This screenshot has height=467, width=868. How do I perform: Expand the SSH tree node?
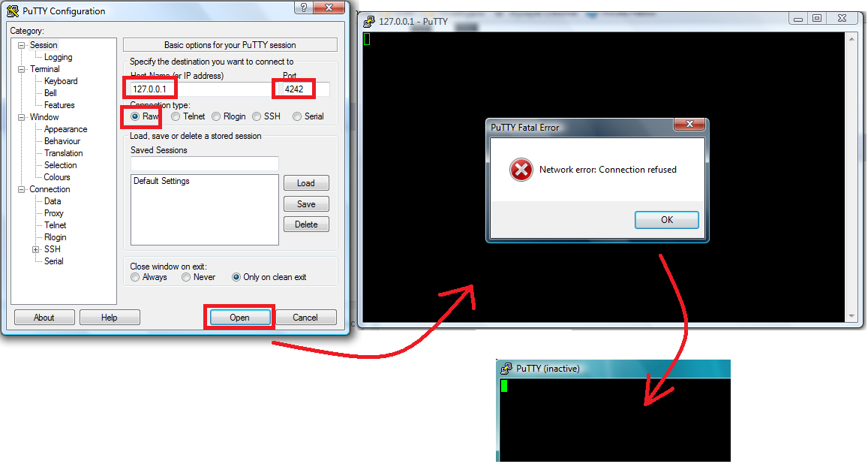click(36, 249)
